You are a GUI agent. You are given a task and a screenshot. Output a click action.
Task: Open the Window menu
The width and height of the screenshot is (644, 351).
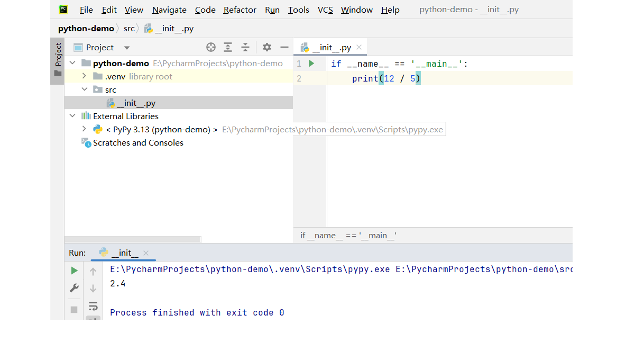357,10
